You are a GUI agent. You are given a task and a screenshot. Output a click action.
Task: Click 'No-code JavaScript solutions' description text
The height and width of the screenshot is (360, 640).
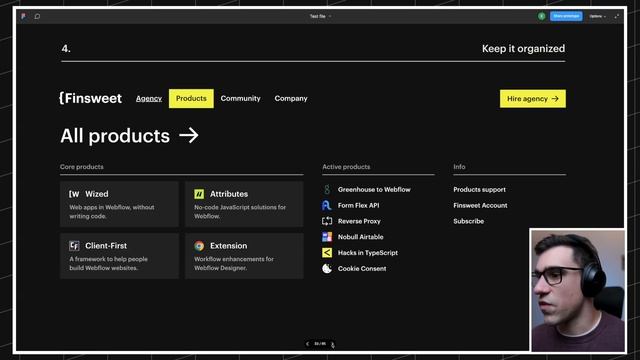tap(240, 211)
